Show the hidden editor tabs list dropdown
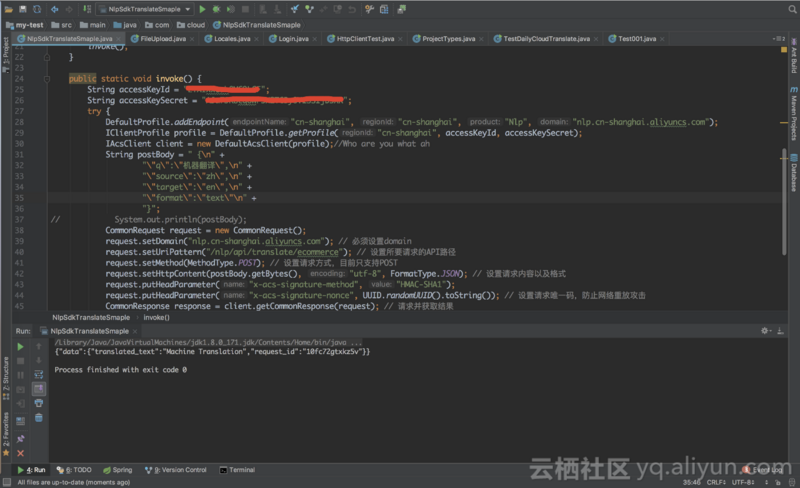Viewport: 800px width, 488px height. point(779,39)
